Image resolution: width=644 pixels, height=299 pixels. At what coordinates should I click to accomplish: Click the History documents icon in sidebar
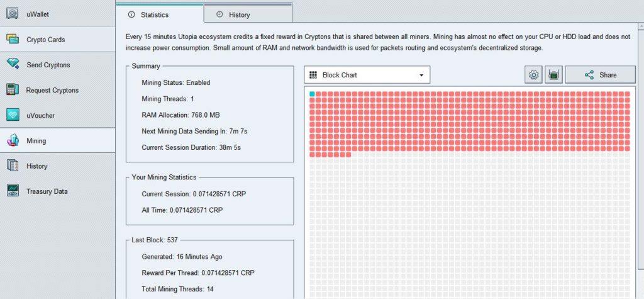(13, 166)
